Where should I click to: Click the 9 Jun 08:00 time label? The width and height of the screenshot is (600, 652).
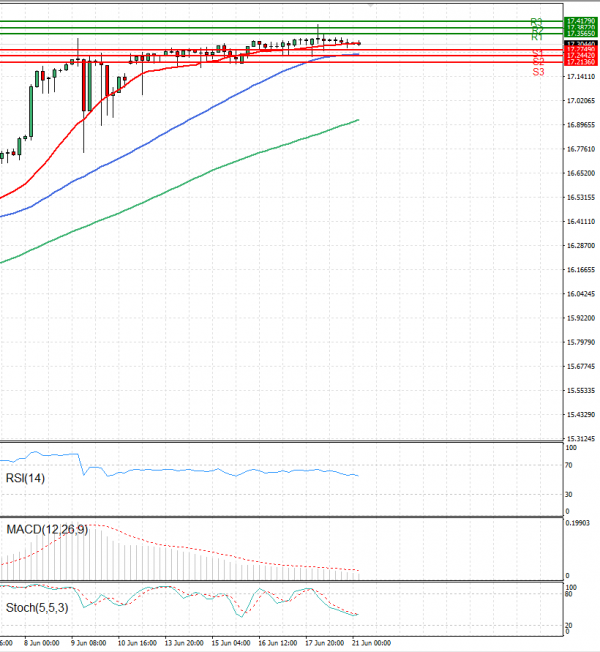click(89, 643)
